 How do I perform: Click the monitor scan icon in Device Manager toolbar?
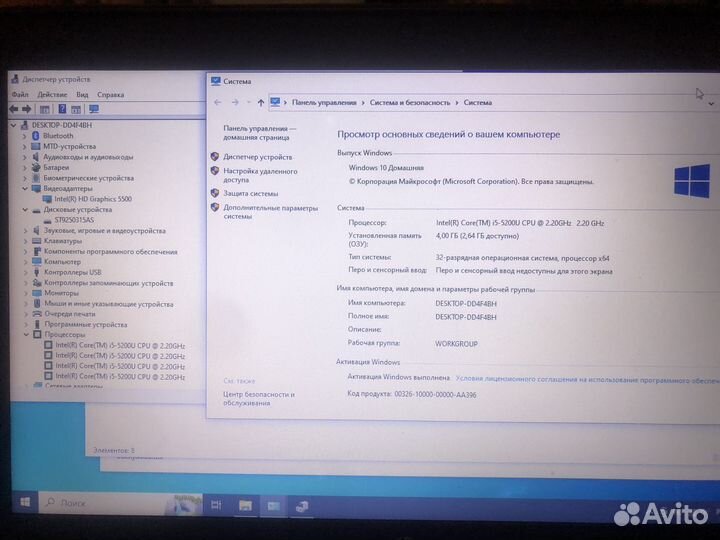click(x=94, y=109)
